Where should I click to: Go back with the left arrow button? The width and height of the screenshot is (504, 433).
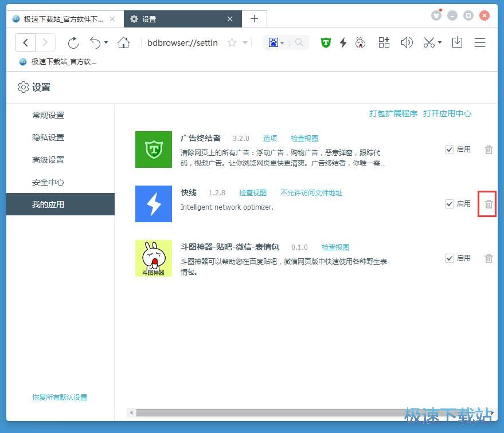tap(25, 42)
